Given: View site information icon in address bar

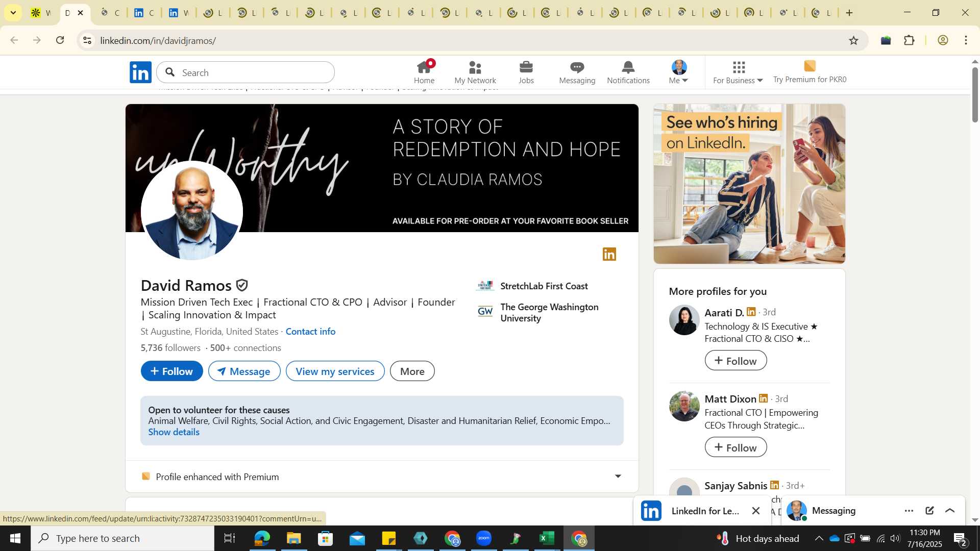Looking at the screenshot, I should click(x=87, y=40).
